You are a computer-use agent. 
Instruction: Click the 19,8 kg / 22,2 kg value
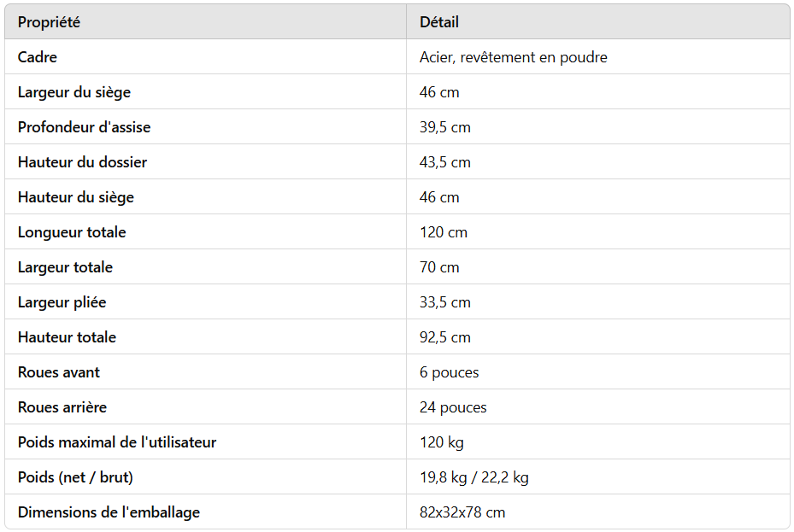(474, 476)
